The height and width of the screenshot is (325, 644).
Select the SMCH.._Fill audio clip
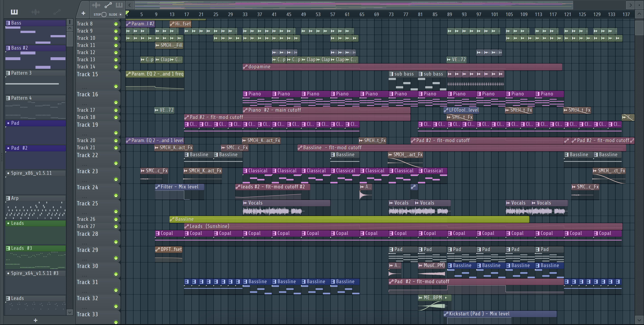[x=169, y=45]
